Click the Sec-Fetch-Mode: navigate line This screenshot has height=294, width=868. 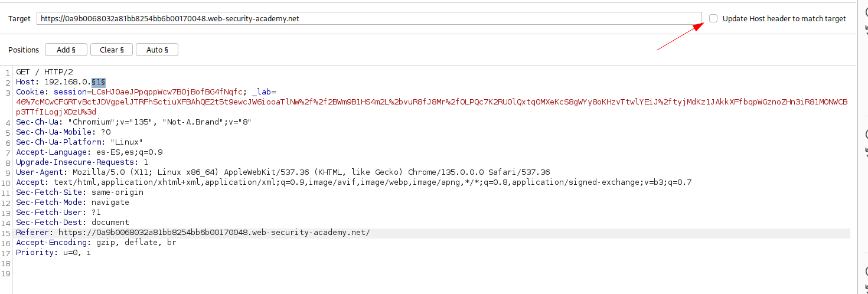(x=73, y=202)
